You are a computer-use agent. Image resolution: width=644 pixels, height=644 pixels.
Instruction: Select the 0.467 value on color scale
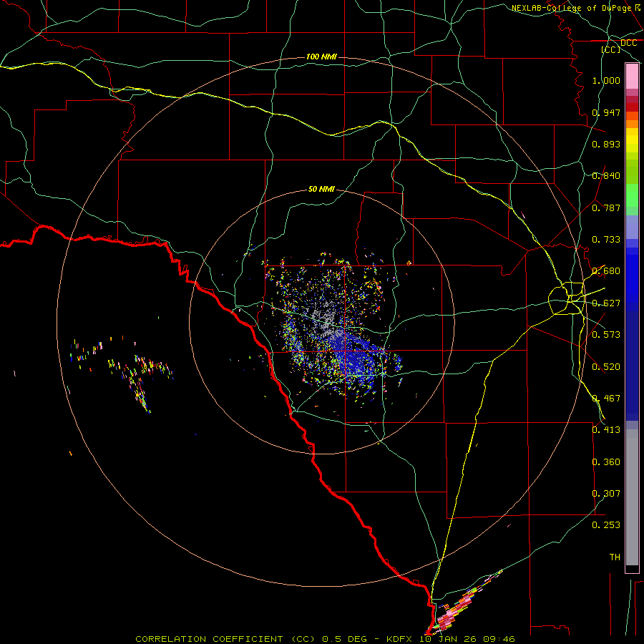coord(606,399)
